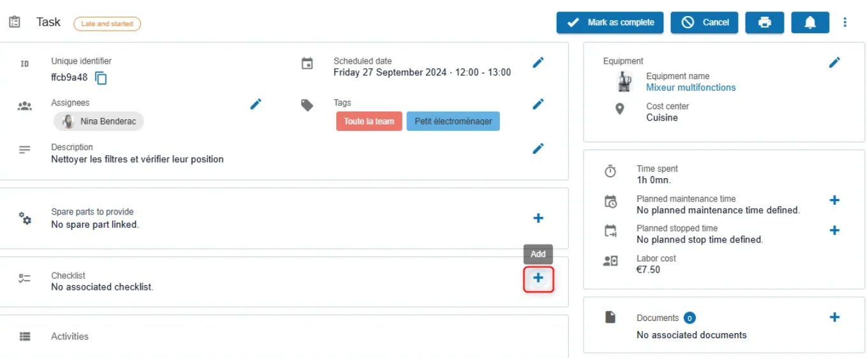Edit the task description

tap(538, 149)
